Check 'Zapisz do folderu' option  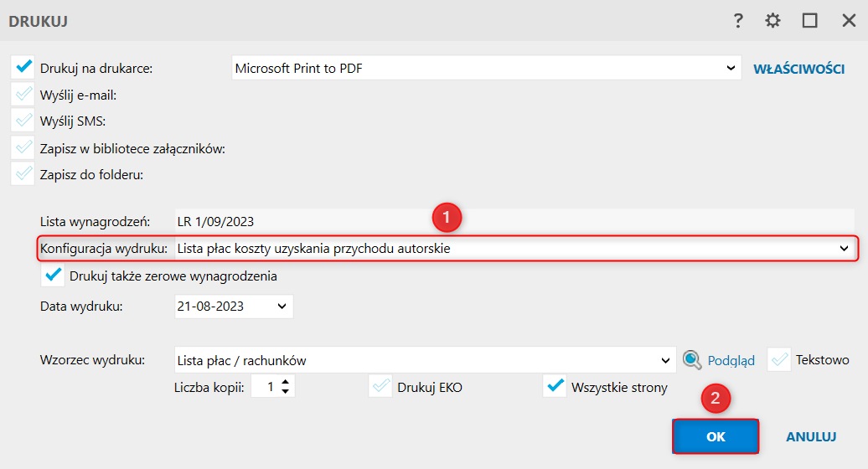pyautogui.click(x=23, y=175)
